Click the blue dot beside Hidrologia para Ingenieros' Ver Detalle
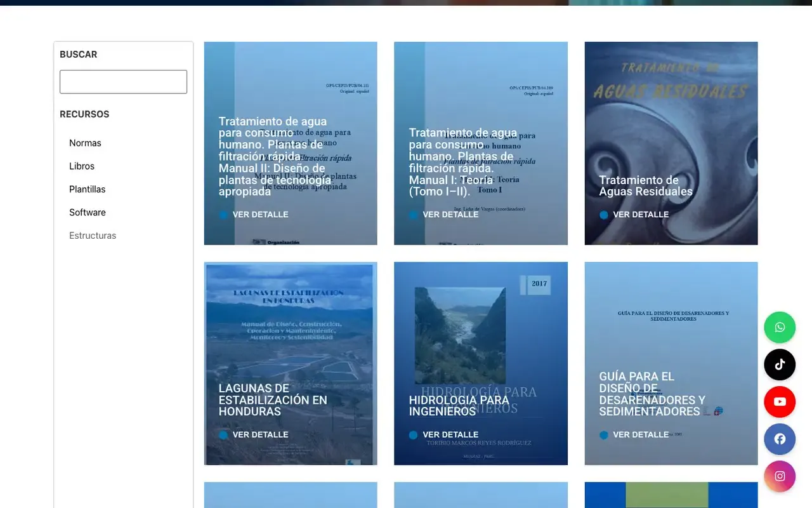 click(414, 435)
